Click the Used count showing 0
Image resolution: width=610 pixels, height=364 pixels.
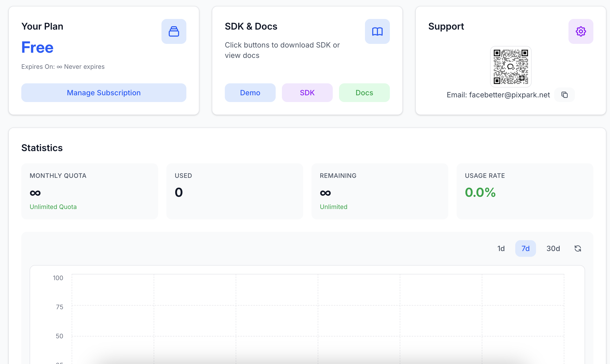179,192
